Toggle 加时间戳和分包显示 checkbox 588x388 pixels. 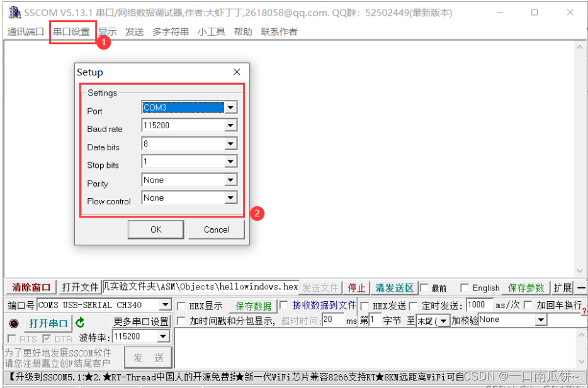[181, 321]
